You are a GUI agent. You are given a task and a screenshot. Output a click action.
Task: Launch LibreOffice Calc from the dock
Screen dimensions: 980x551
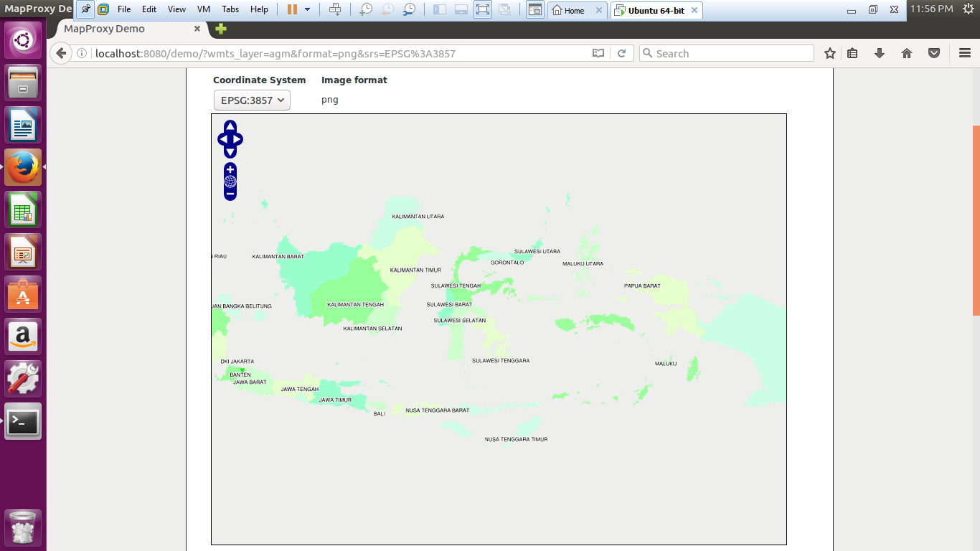tap(24, 210)
